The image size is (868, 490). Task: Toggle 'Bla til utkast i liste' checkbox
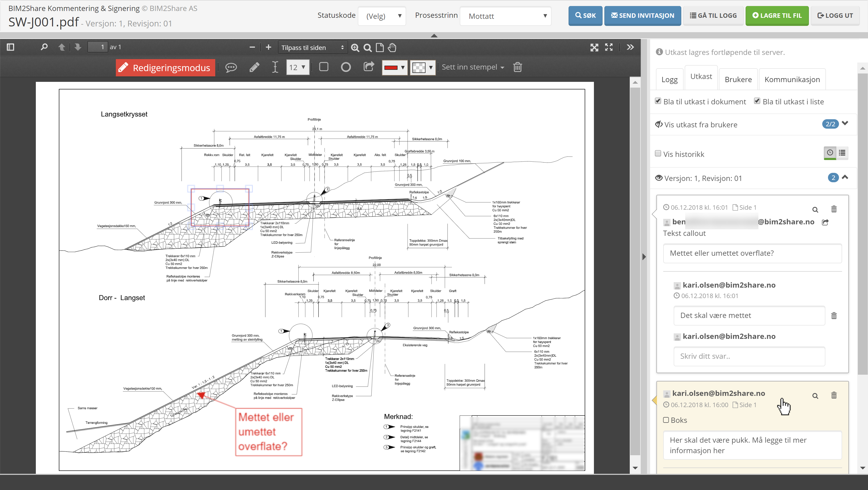tap(757, 101)
